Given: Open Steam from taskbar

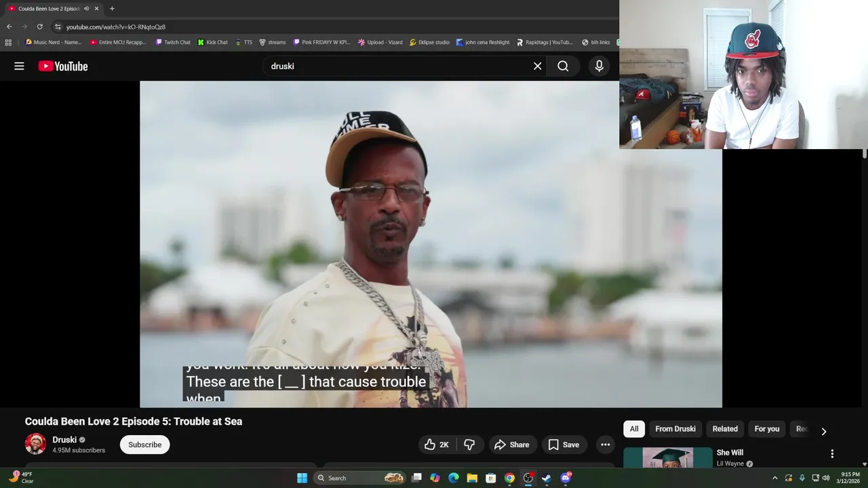Looking at the screenshot, I should [x=547, y=478].
